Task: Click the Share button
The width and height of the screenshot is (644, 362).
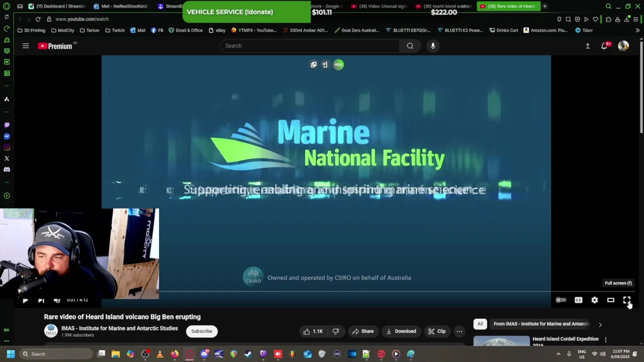Action: tap(363, 331)
